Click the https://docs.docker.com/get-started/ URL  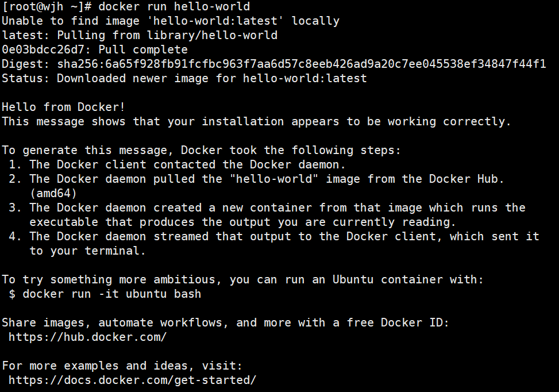click(132, 381)
